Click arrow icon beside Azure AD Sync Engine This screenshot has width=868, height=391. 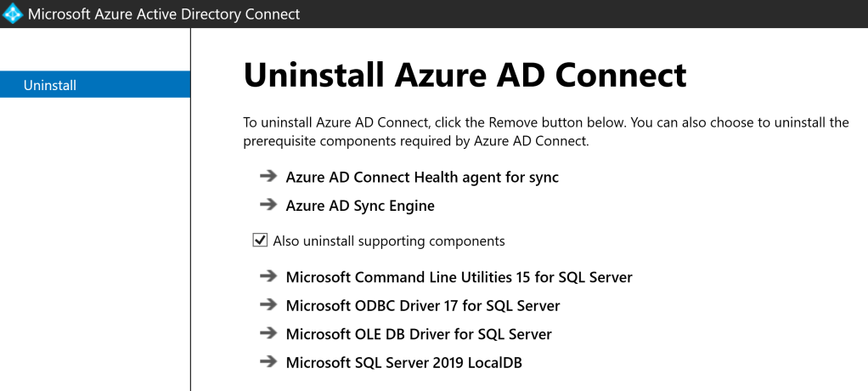click(268, 205)
